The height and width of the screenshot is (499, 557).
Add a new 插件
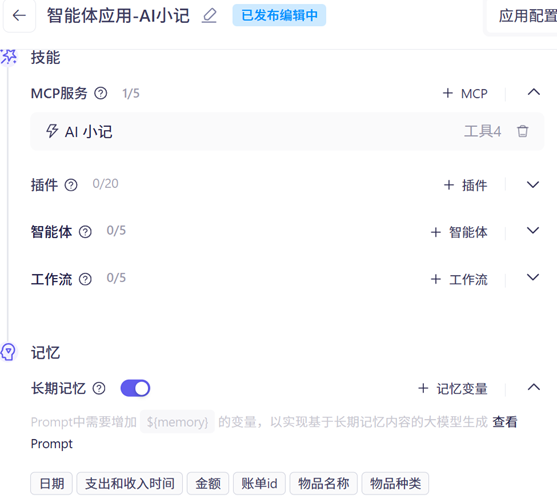(x=465, y=185)
